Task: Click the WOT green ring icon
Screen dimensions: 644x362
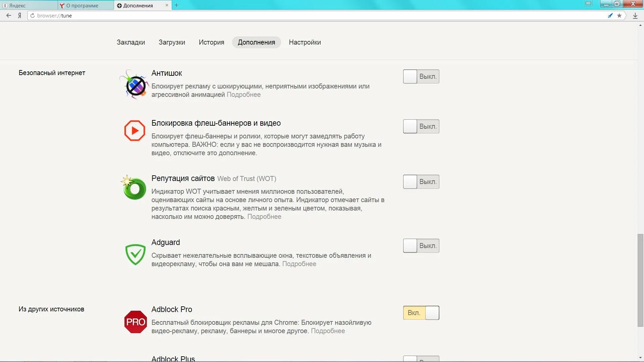Action: pyautogui.click(x=134, y=188)
